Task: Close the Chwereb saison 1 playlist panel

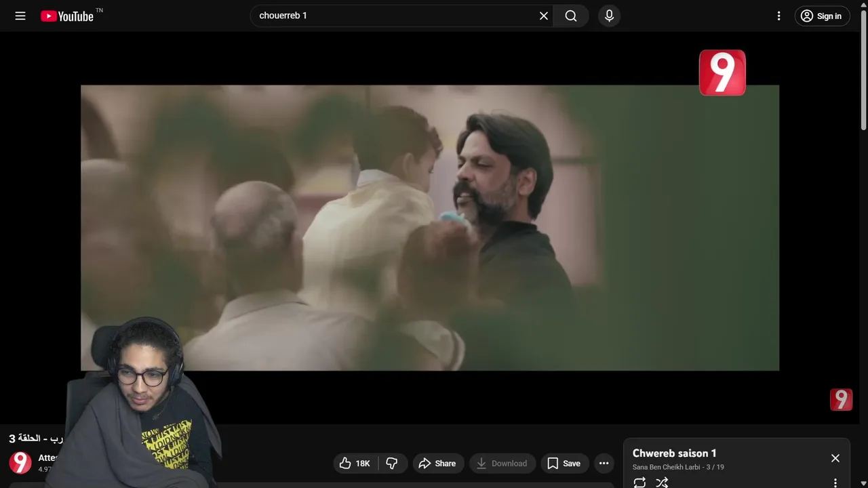Action: click(x=835, y=458)
